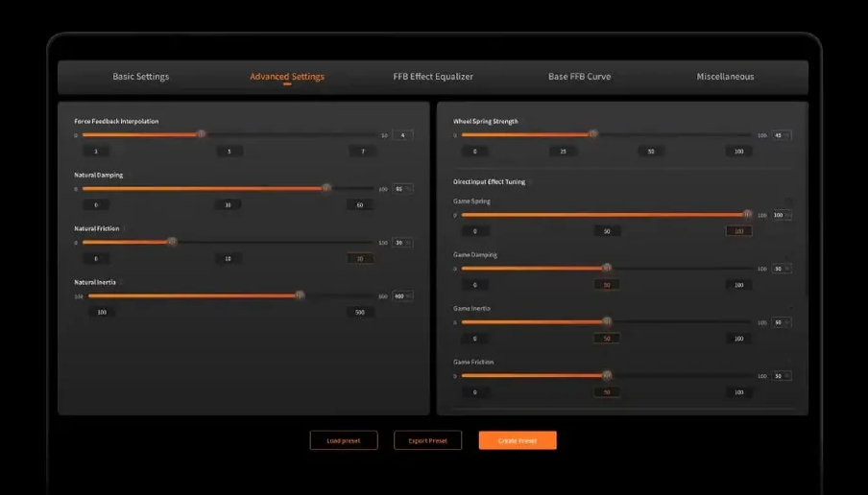Select preset 25 under Wheel Spring Strength
Viewport: 868px width, 495px height.
pyautogui.click(x=563, y=152)
